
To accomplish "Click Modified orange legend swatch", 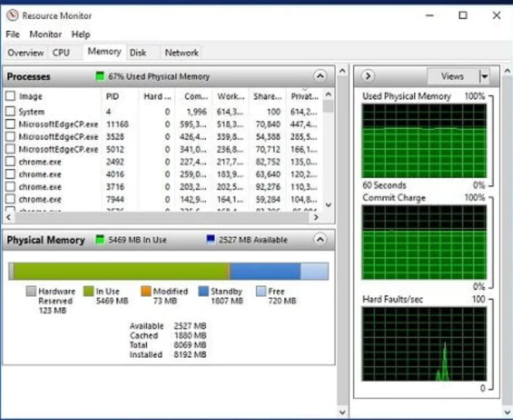I will tap(146, 291).
